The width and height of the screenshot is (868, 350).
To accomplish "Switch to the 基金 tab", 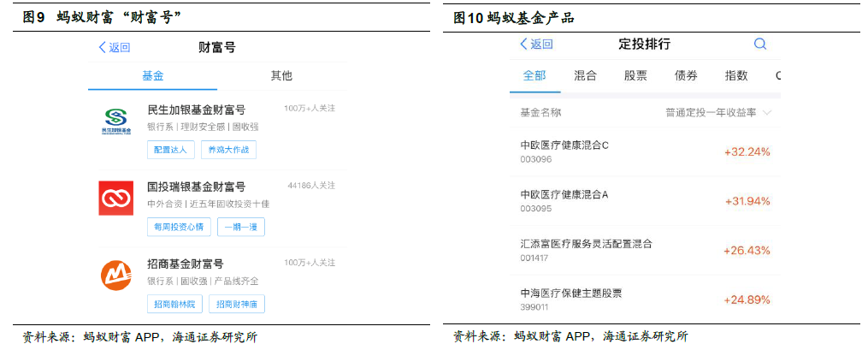I will point(153,76).
